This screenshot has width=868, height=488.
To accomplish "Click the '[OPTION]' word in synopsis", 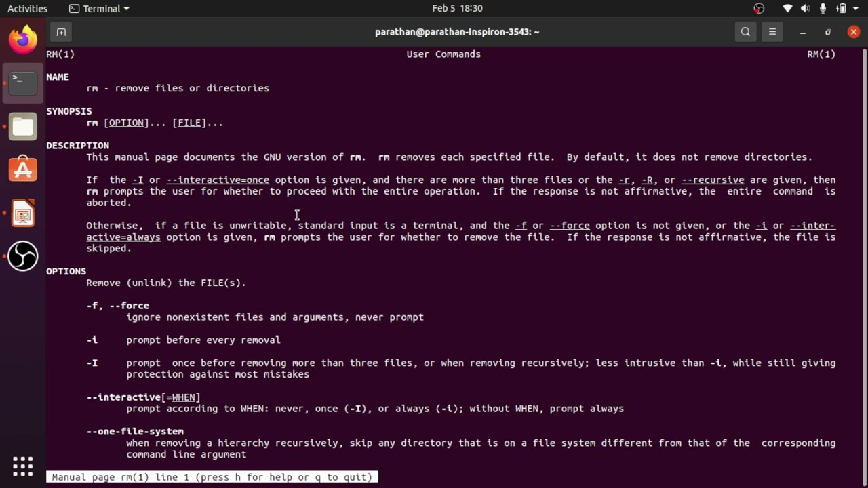I will click(x=126, y=123).
